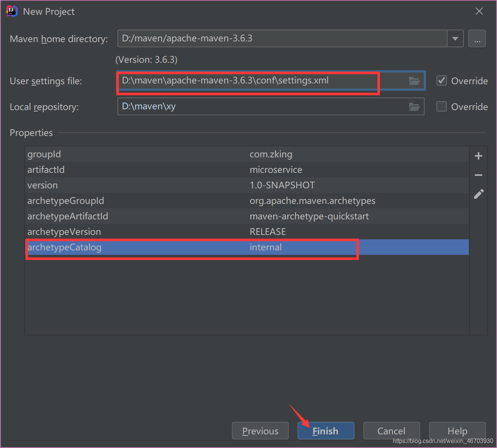Click the org.apache.maven.archetypes value
Viewport: 497px width, 448px height.
(312, 201)
